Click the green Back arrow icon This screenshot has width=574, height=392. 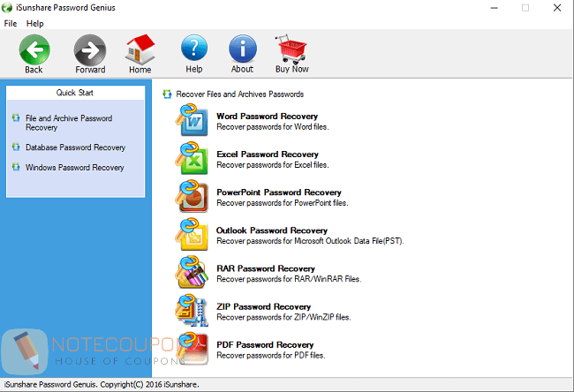[x=34, y=49]
